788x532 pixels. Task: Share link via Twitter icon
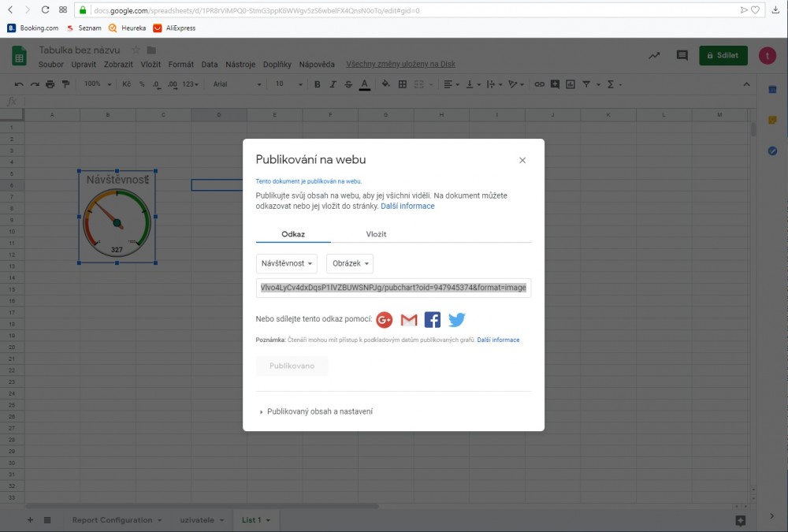(457, 319)
